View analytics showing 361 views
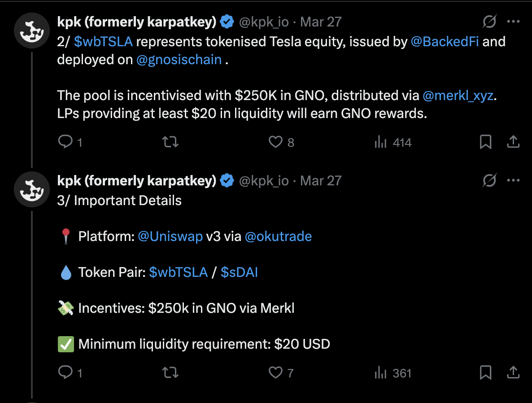Screen dimensions: 532x403 381,372
